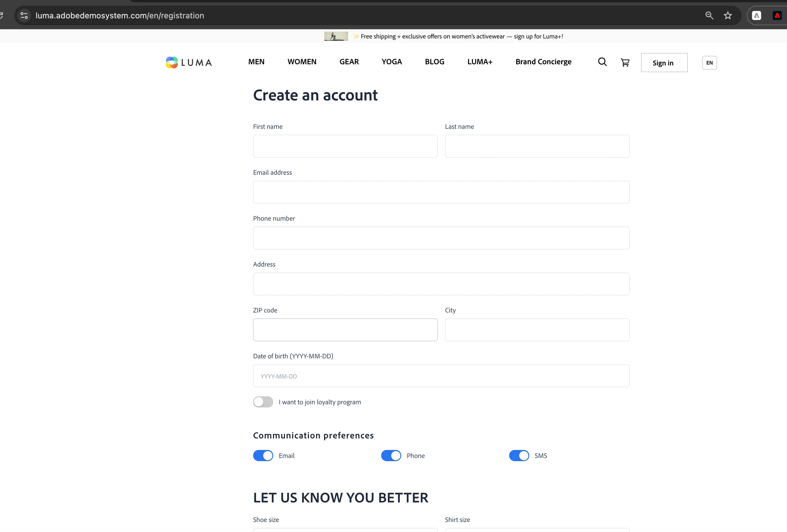Click the browser zoom magnifier icon
Screen dimensions: 787x532
tap(709, 15)
